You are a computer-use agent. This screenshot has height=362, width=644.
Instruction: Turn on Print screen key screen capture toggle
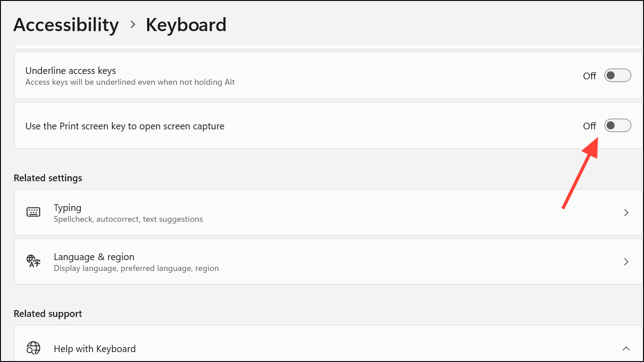click(617, 126)
